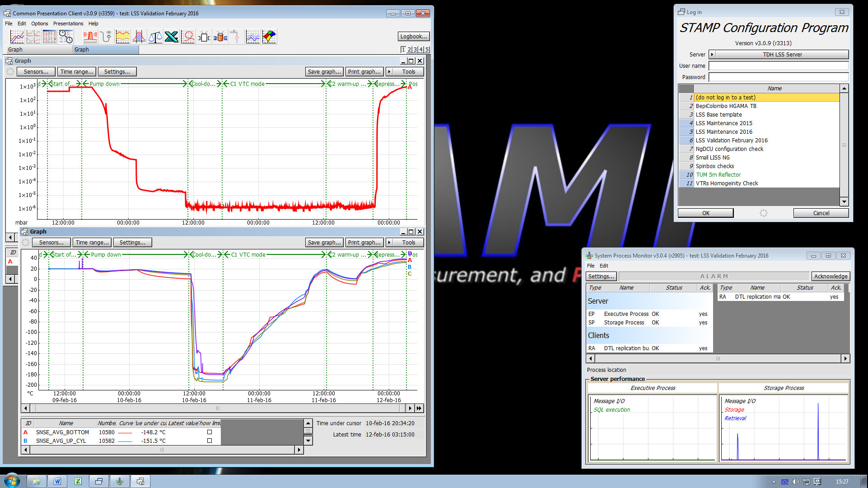Screen dimensions: 868x488
Task: Click the alarm panel horizontal scrollbar thumb
Action: [718, 359]
